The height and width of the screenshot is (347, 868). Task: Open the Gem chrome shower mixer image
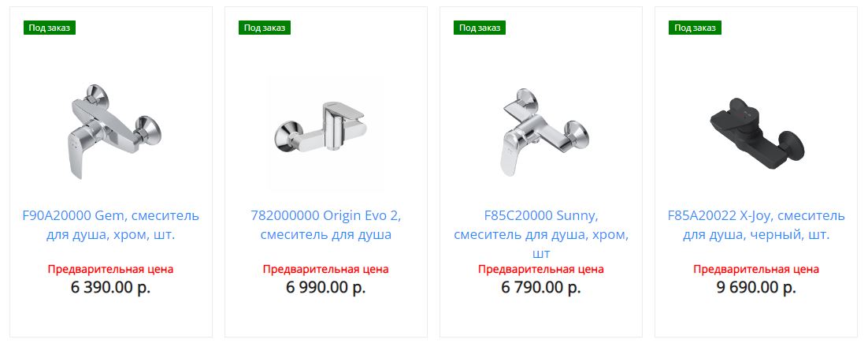click(111, 132)
